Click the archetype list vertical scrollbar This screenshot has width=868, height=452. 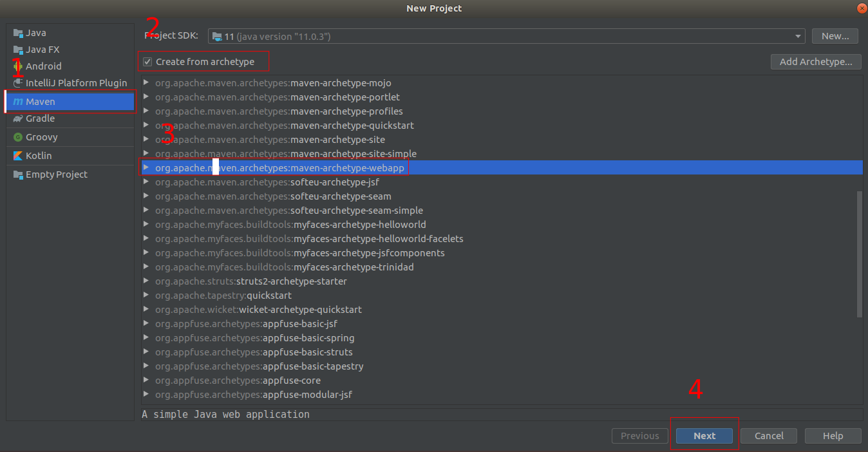[860, 254]
